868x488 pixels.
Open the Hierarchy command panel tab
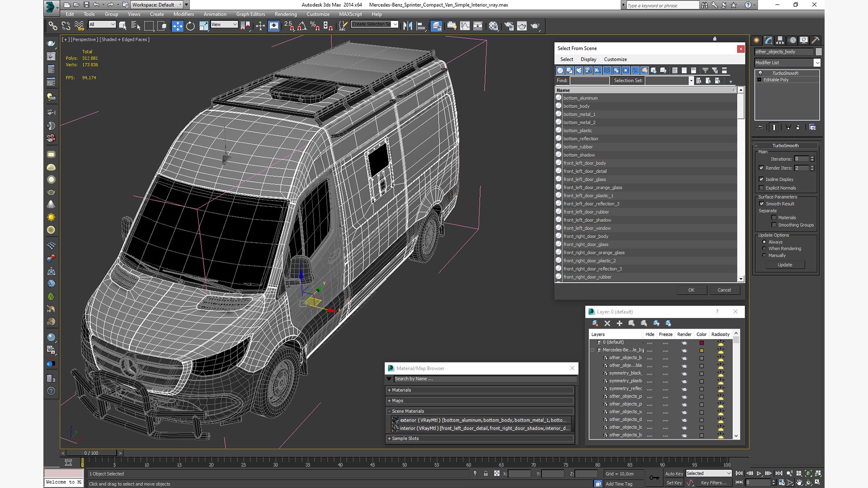(780, 40)
